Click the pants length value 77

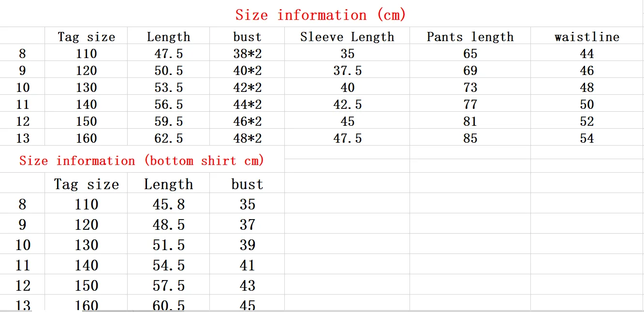(x=470, y=104)
